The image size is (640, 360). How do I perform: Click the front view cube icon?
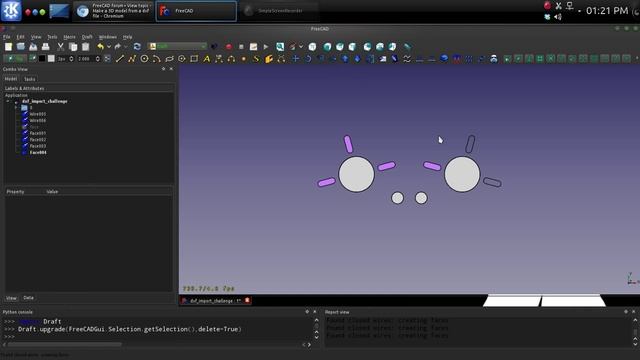327,47
